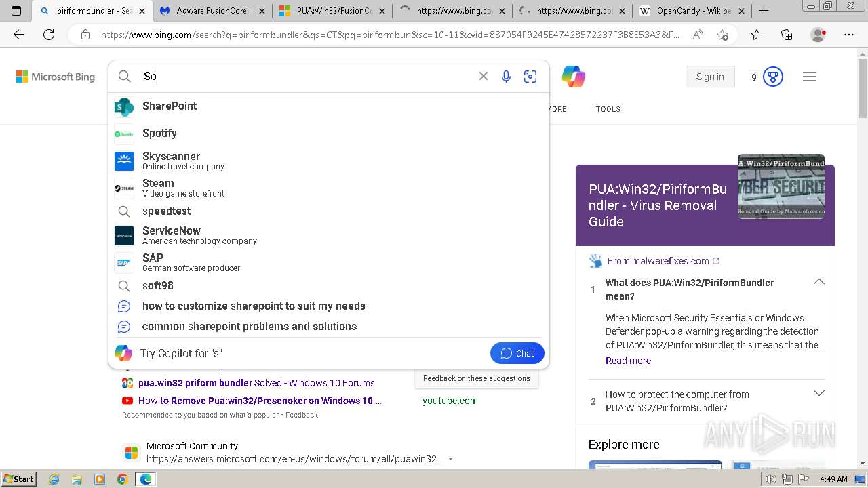Open 'How to Remove Pua:win32/Presenoker' YouTube result
The width and height of the screenshot is (868, 488).
point(260,401)
